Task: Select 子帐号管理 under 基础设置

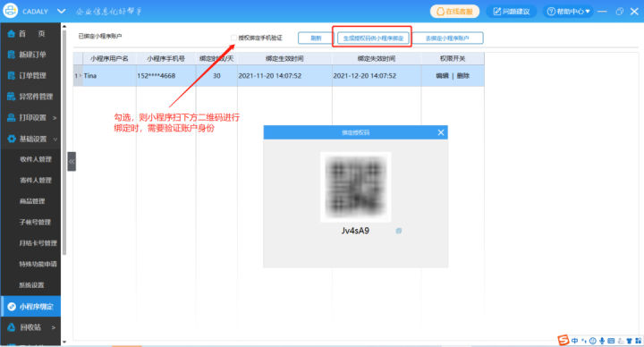Action: click(x=35, y=222)
